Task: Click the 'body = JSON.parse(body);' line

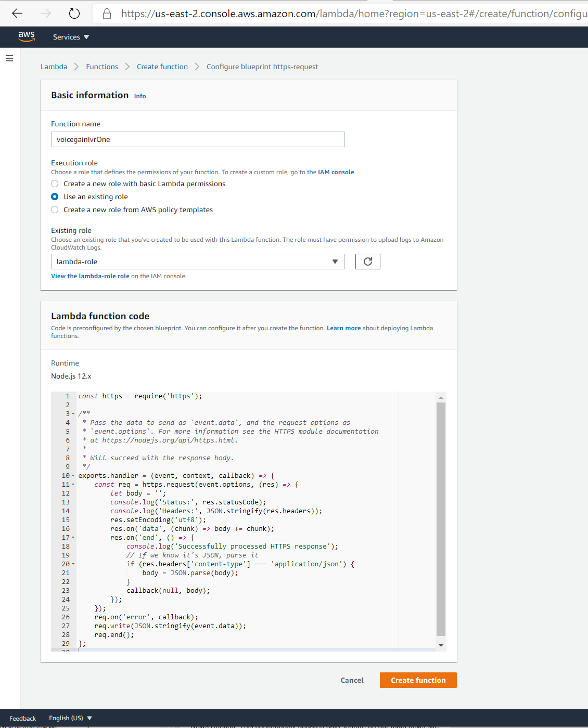Action: (190, 573)
